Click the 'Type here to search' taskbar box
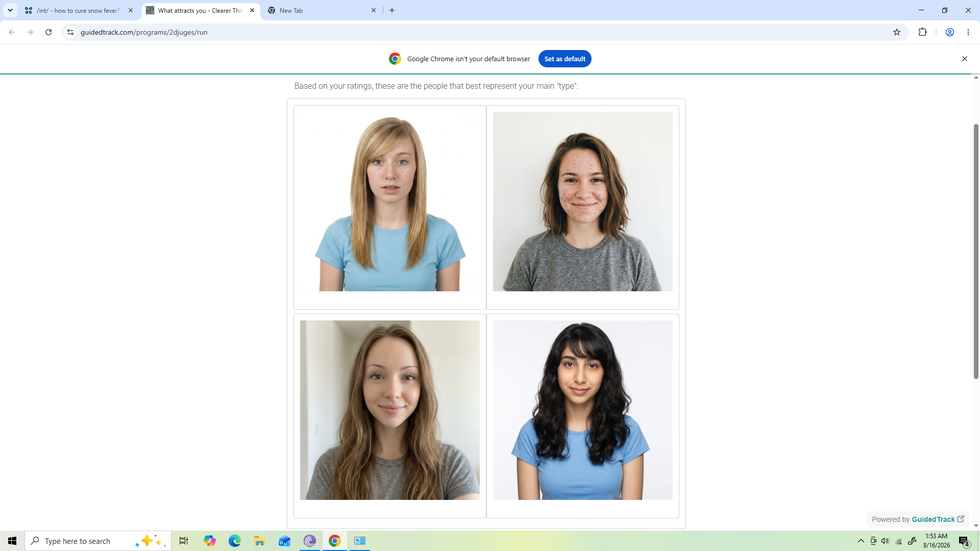Viewport: 980px width, 551px height. (98, 541)
